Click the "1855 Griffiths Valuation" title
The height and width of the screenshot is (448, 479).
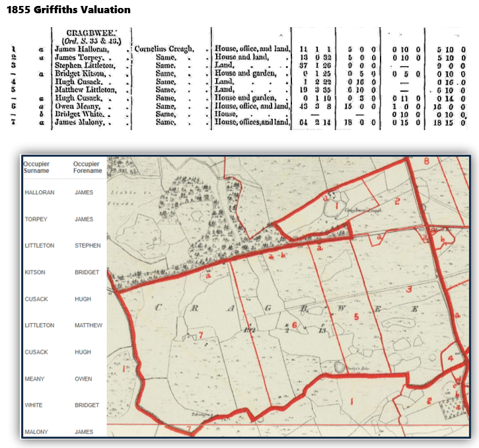(x=69, y=9)
